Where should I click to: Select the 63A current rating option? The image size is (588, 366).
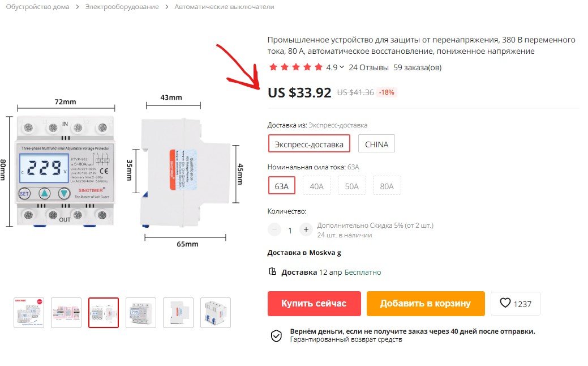tap(281, 186)
